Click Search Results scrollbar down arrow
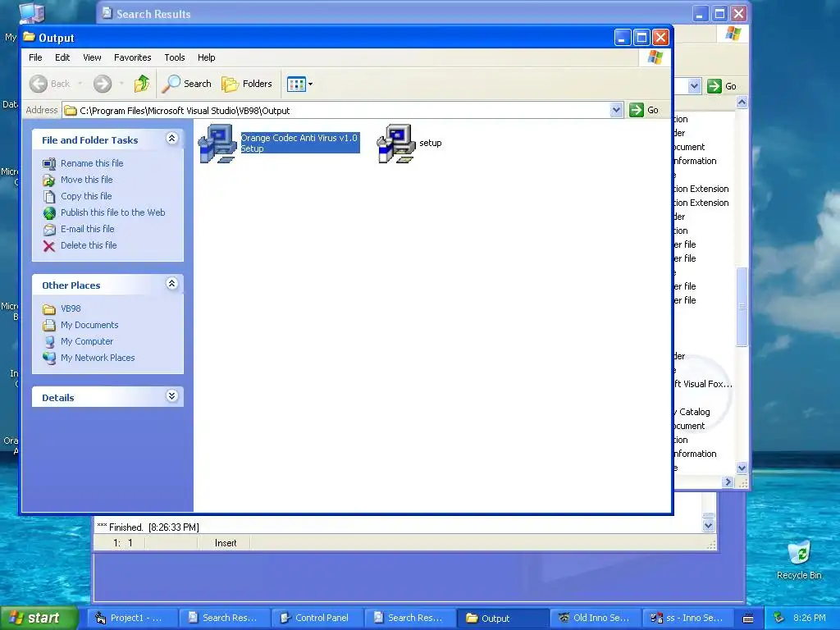The height and width of the screenshot is (630, 840). coord(742,468)
